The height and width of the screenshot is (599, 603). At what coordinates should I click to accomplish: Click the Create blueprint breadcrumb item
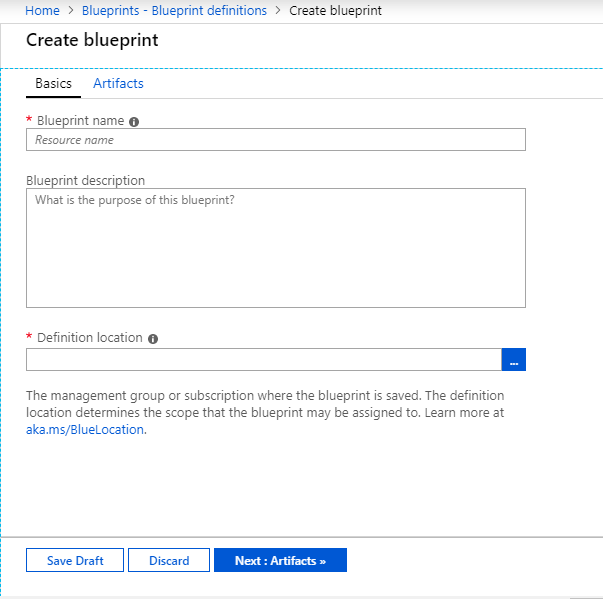(x=335, y=11)
